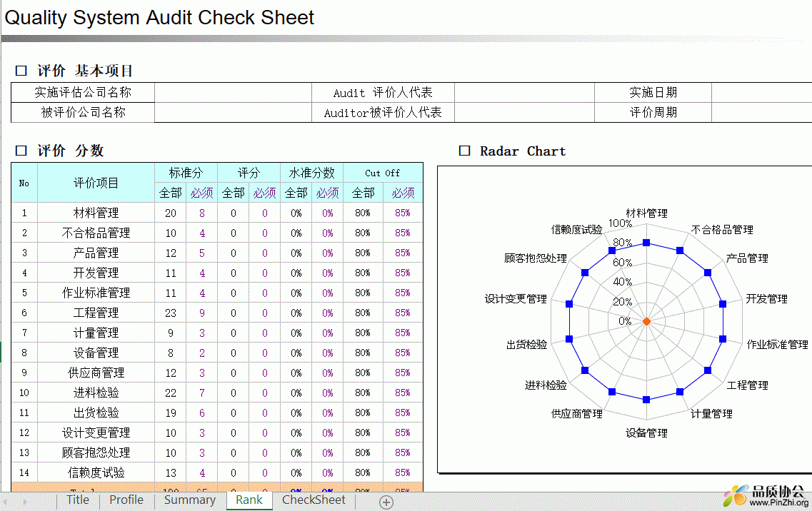Click the input cell beside 实施评估公司名称
This screenshot has height=511, width=812.
(233, 93)
